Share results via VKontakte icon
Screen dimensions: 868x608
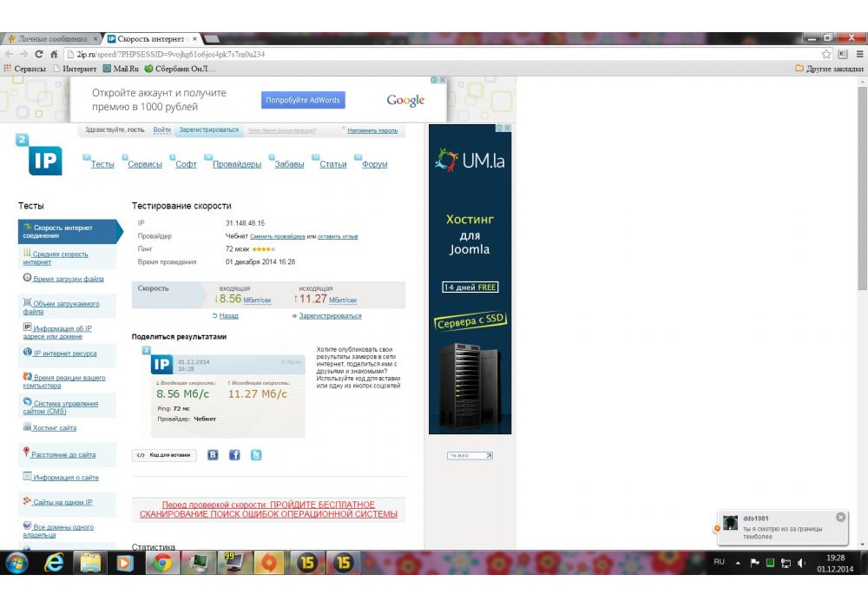click(x=213, y=455)
